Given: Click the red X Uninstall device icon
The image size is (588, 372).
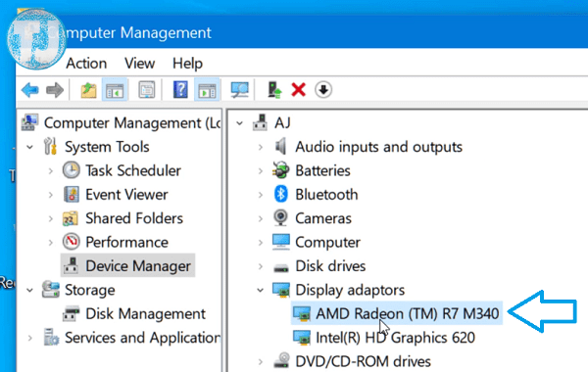Looking at the screenshot, I should 299,90.
